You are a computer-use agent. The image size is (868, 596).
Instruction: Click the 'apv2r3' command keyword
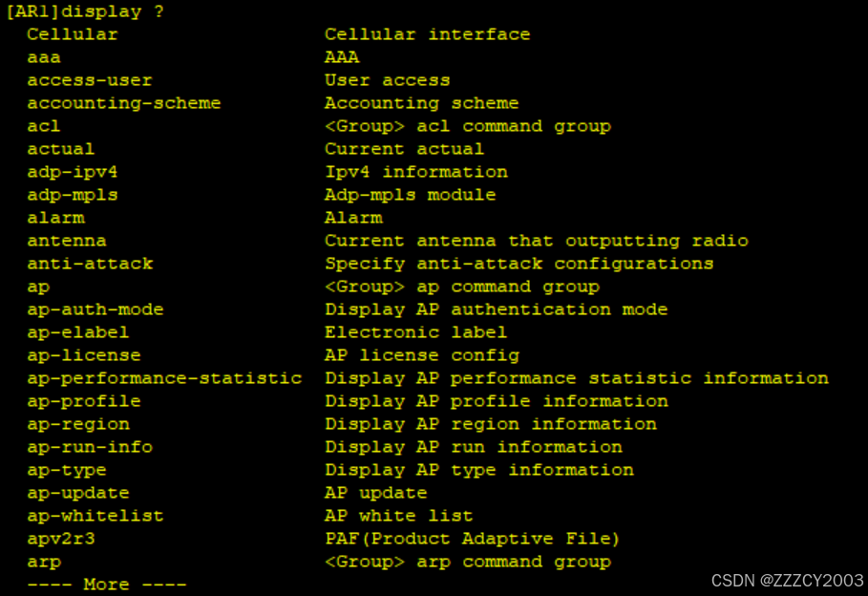click(x=60, y=539)
